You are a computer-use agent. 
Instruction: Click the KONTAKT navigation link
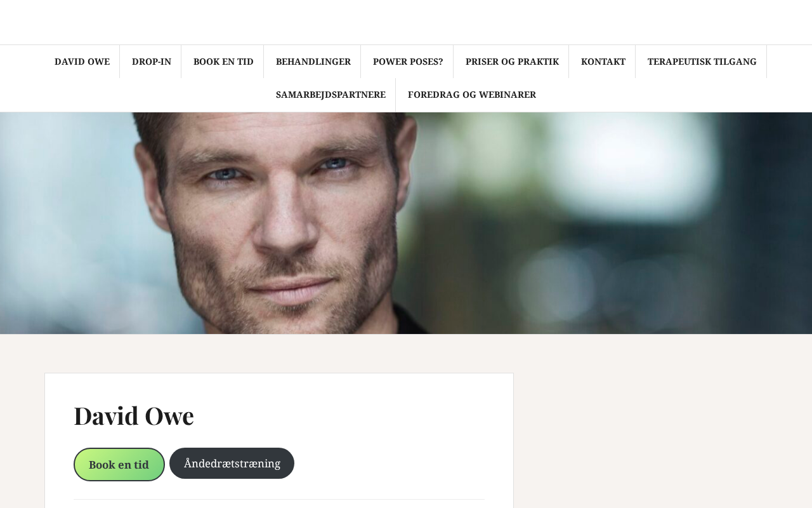(x=603, y=62)
